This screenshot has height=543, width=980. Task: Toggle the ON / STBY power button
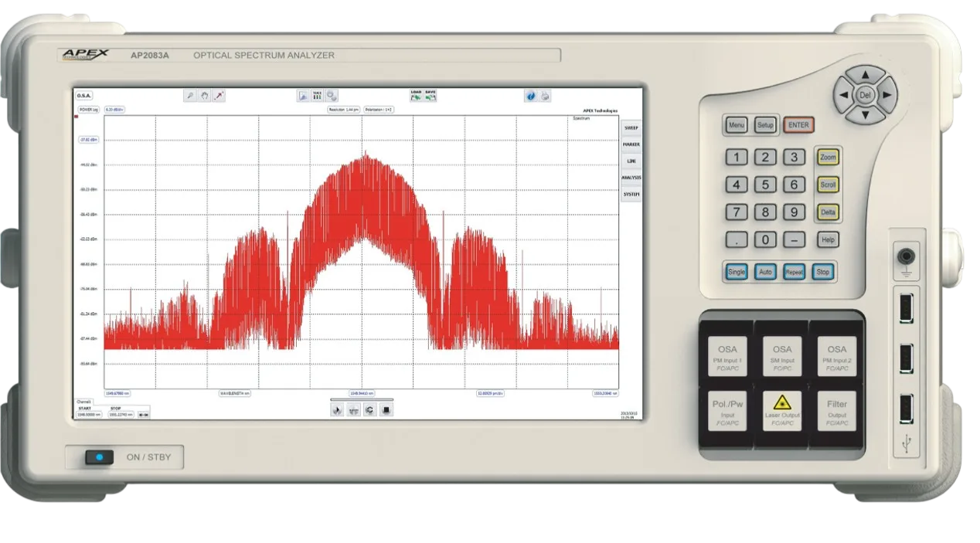click(x=100, y=457)
